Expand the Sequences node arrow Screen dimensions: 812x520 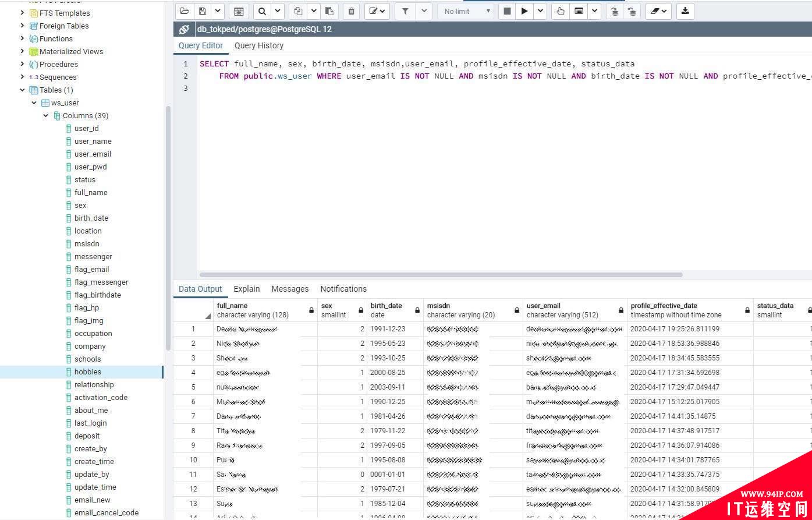point(22,77)
